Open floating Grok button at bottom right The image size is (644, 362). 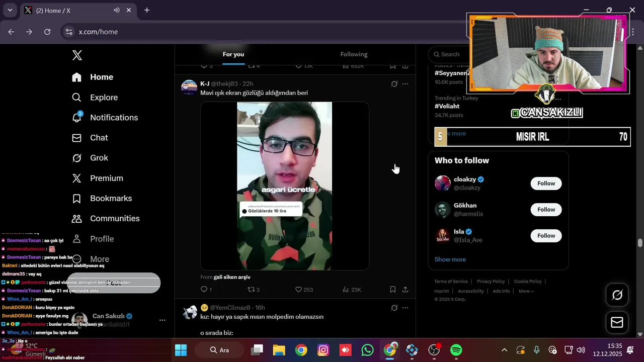coord(617,295)
